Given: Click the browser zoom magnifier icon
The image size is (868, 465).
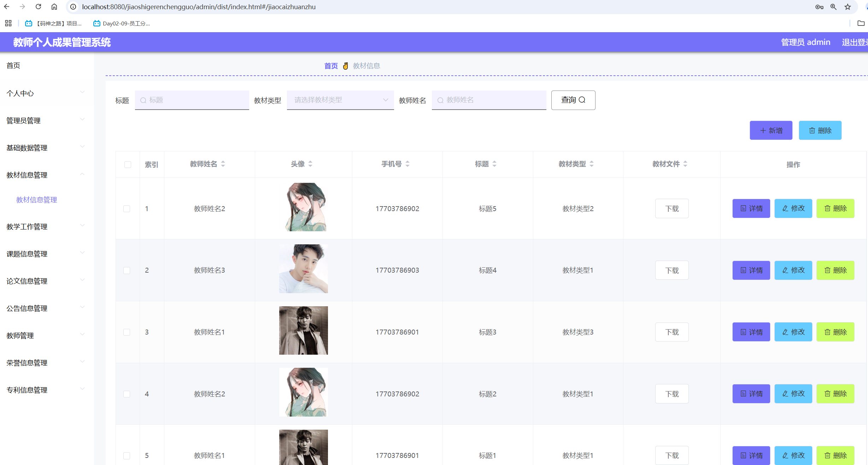Looking at the screenshot, I should 833,7.
